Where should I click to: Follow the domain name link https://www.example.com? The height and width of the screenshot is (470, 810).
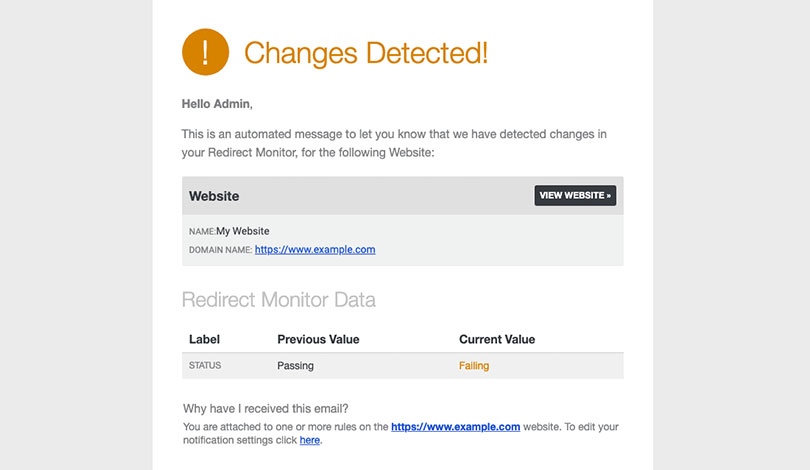coord(315,249)
